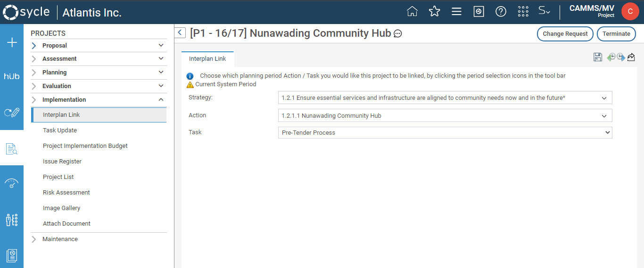The height and width of the screenshot is (268, 644).
Task: Click the Maintenance section label
Action: pos(60,239)
